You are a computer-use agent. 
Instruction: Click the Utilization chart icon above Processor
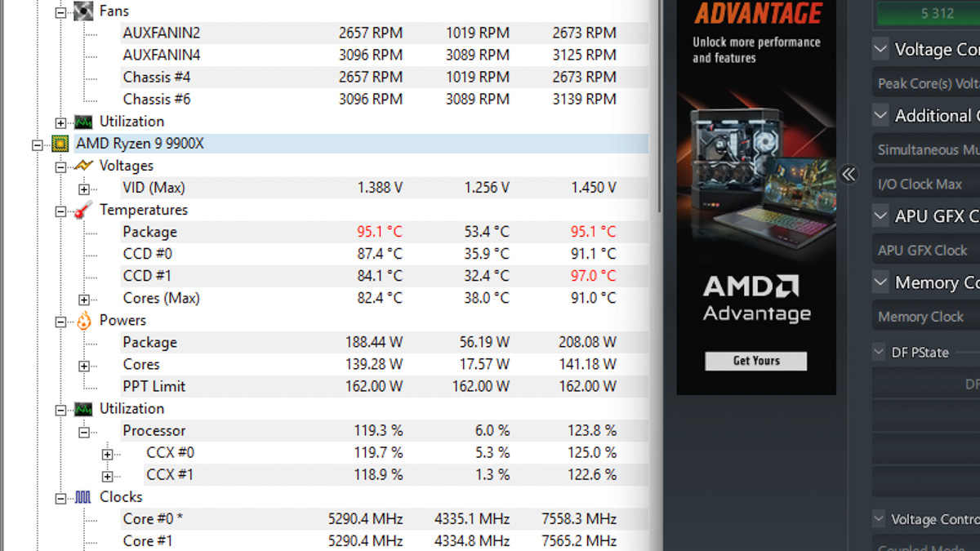pyautogui.click(x=83, y=408)
